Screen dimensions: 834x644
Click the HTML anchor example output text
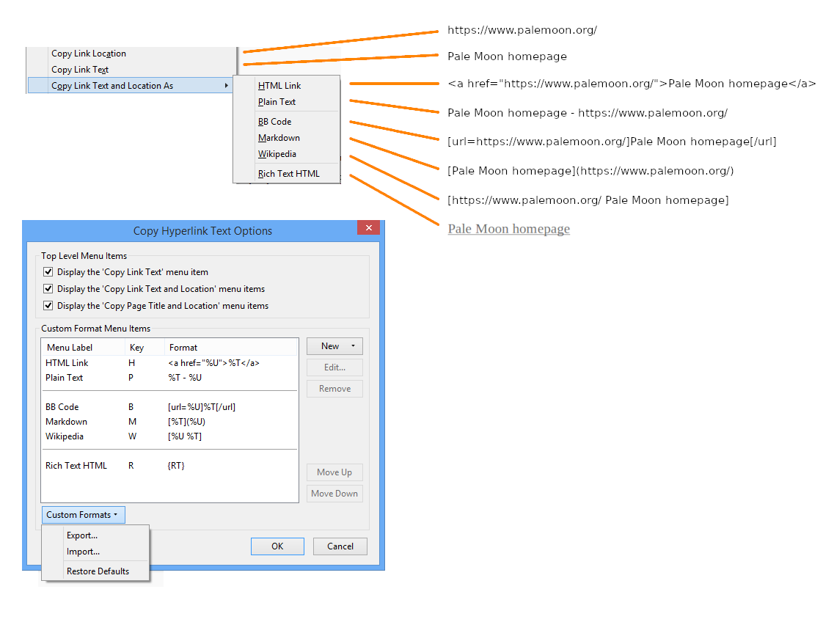pyautogui.click(x=632, y=84)
